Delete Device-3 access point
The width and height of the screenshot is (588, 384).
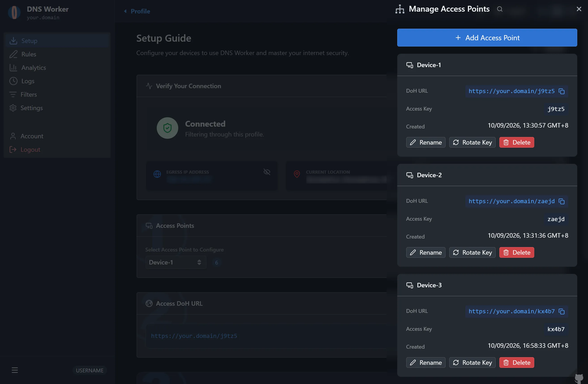coord(517,363)
